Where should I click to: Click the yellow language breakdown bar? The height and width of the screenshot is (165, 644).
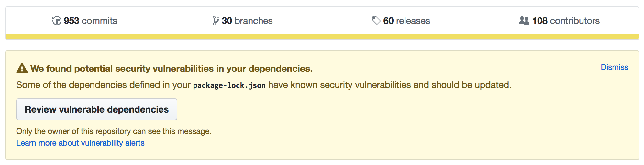322,37
